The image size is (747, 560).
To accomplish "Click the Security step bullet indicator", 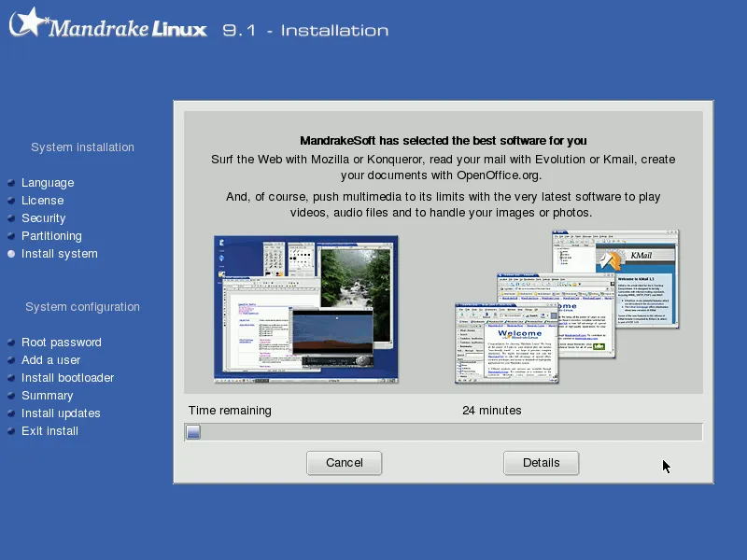I will point(11,218).
